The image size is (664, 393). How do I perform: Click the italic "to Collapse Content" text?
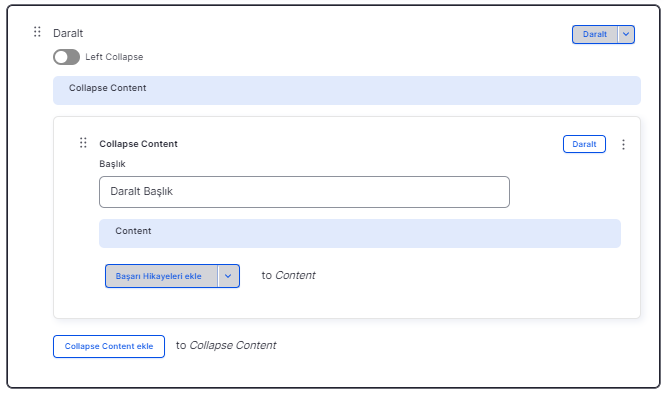(x=226, y=346)
